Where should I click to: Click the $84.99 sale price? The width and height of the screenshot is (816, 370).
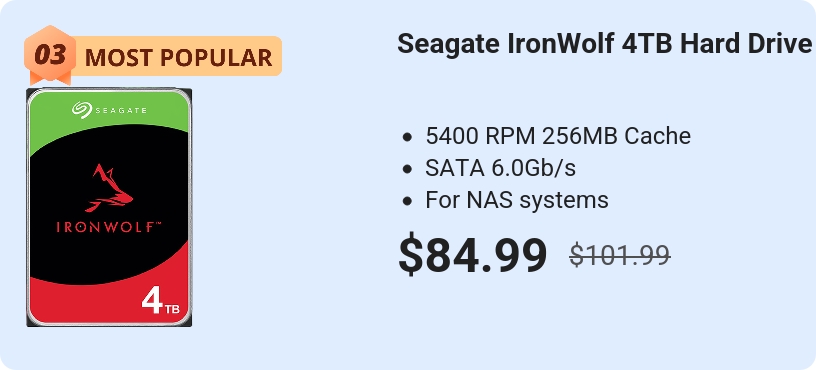click(x=473, y=255)
